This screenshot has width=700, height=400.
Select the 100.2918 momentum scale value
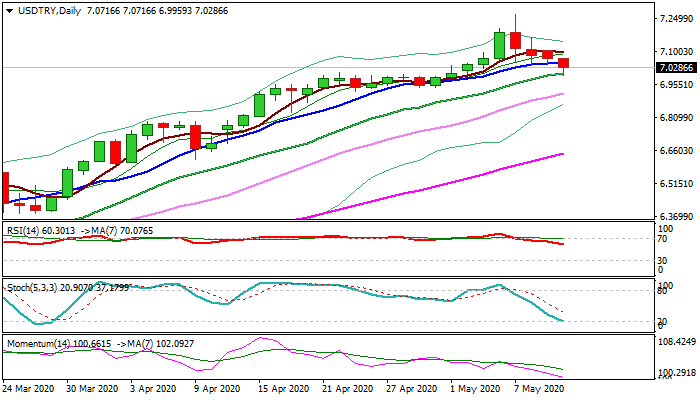tap(678, 373)
